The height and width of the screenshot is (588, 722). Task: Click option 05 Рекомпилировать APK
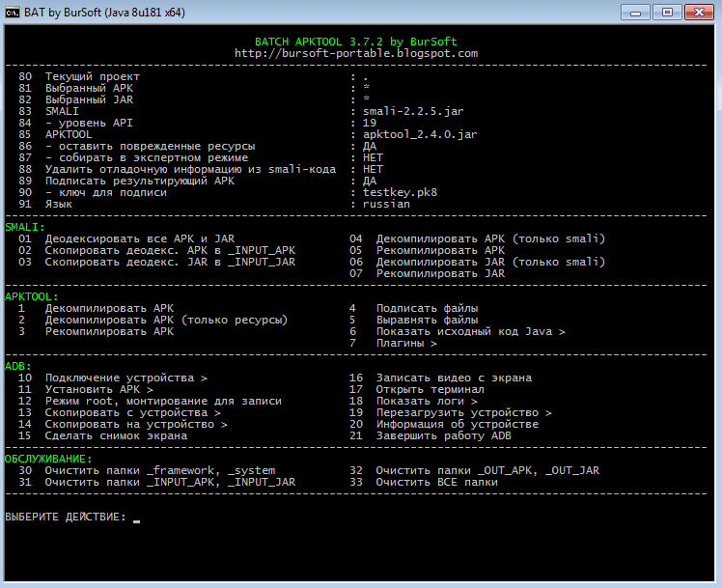click(427, 250)
